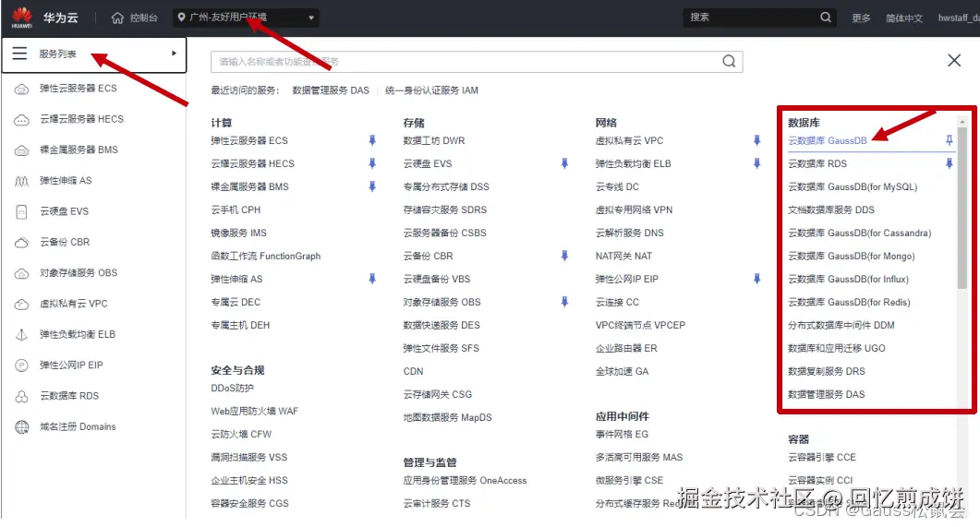Click the OBS storage sidebar icon
Screen dimensions: 980x527
[22, 273]
